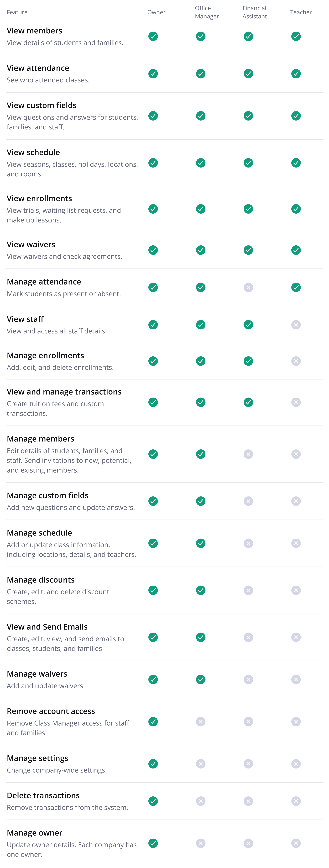Click Office Manager X for Remove account access

(x=201, y=722)
